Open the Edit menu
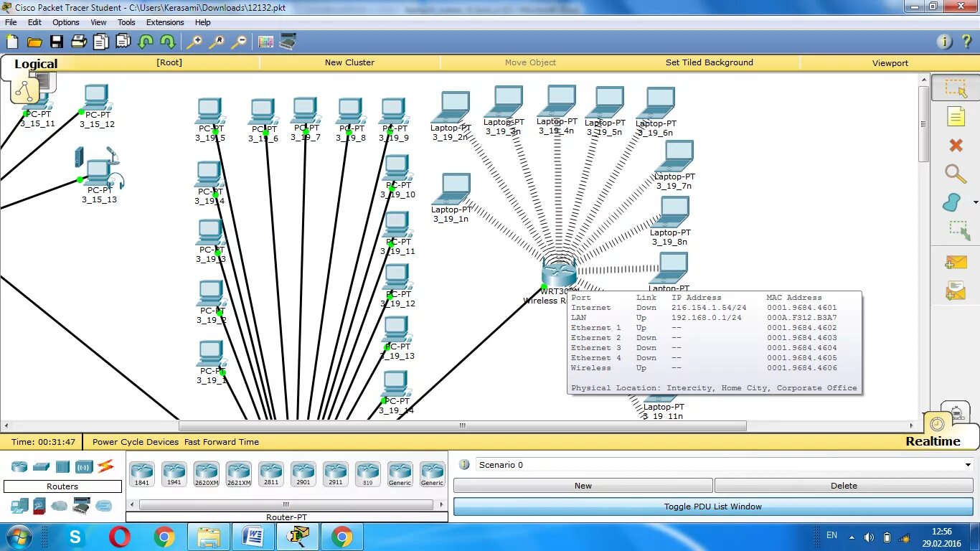980x551 pixels. (x=34, y=22)
